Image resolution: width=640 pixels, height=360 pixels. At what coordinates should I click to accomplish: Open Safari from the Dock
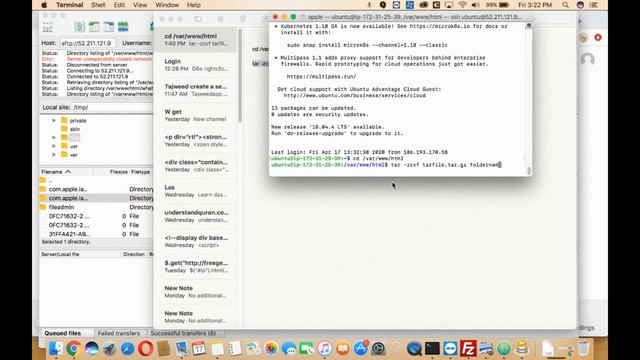tap(127, 348)
